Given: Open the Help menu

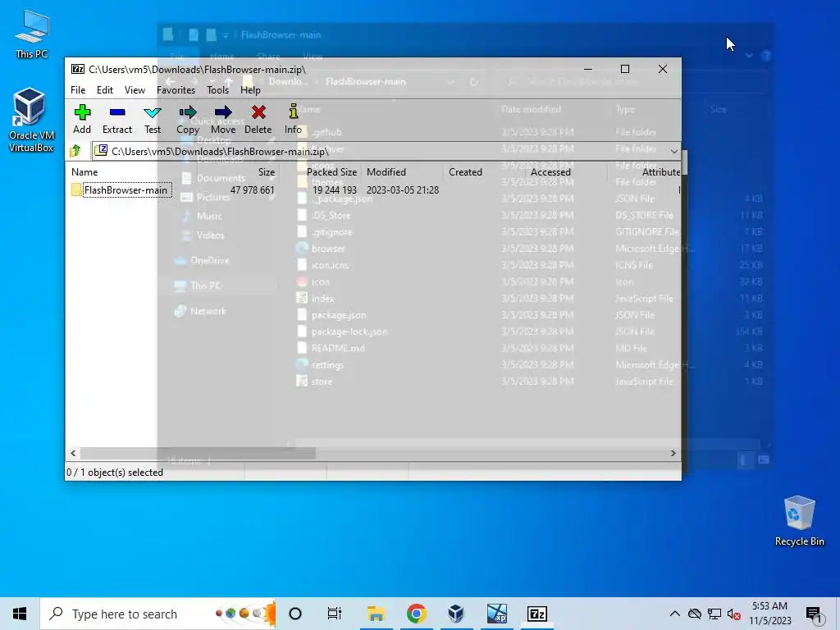Looking at the screenshot, I should [x=250, y=90].
